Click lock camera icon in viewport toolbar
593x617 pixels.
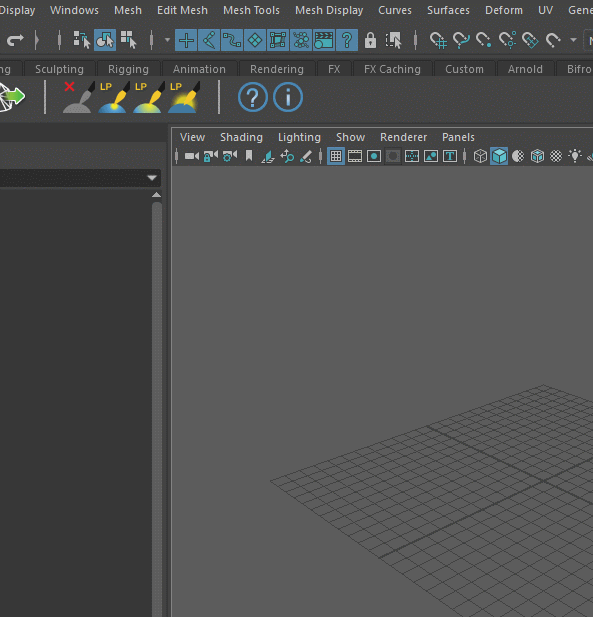pos(211,156)
